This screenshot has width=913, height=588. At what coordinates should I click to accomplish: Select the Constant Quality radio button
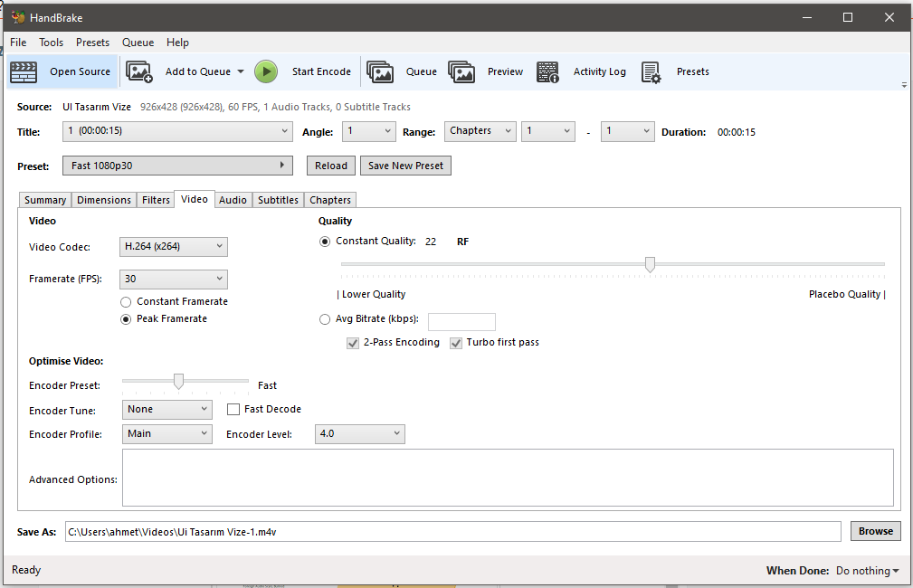pyautogui.click(x=325, y=242)
